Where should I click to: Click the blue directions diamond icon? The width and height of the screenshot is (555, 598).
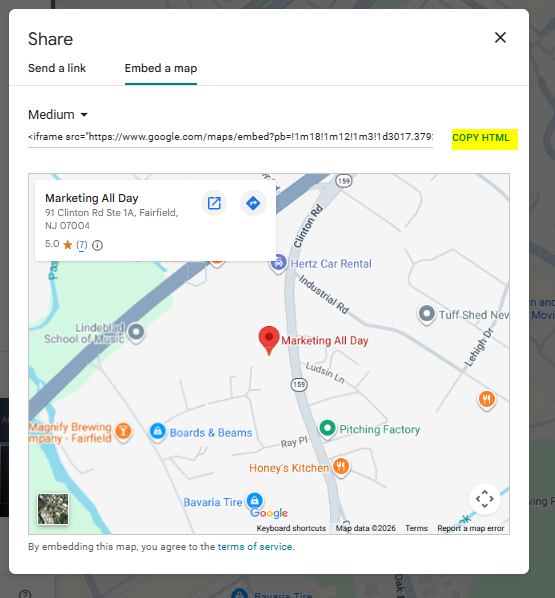(253, 203)
